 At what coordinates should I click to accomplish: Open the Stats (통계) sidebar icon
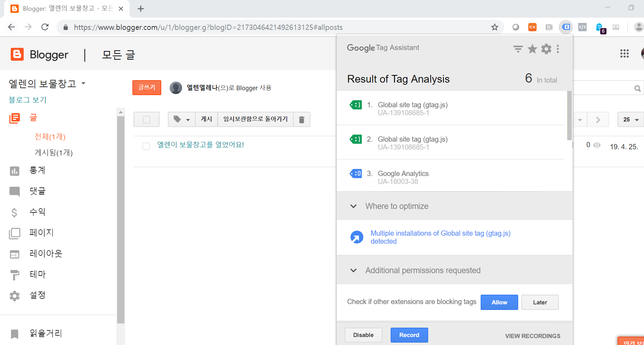[15, 171]
